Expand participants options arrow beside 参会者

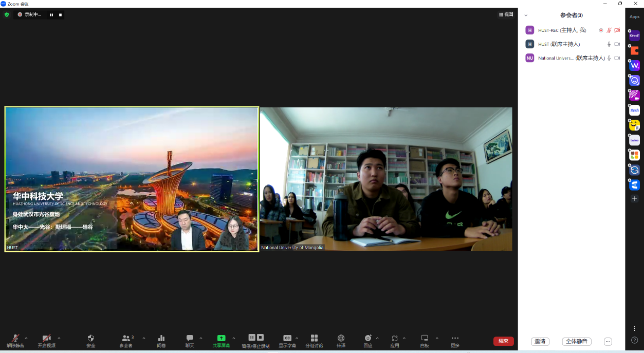(143, 338)
